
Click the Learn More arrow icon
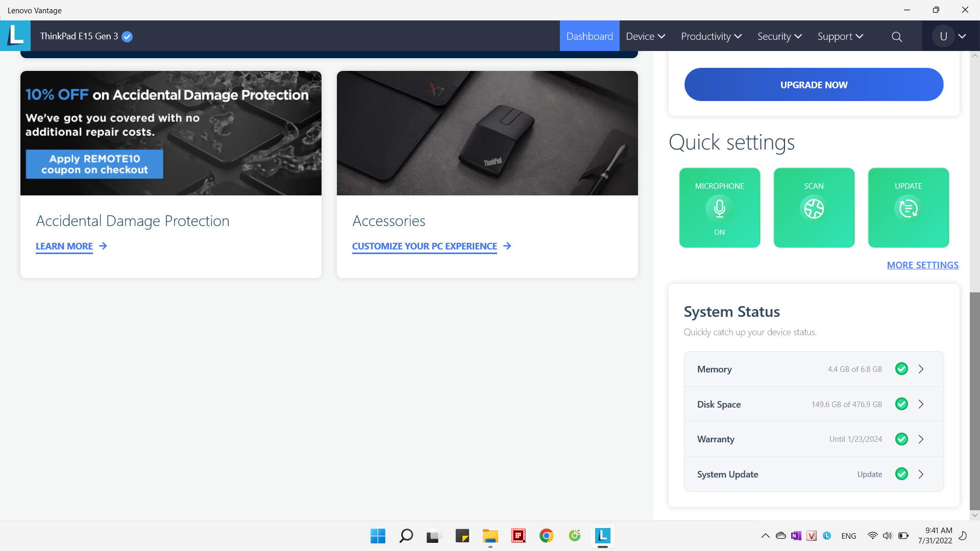(103, 246)
